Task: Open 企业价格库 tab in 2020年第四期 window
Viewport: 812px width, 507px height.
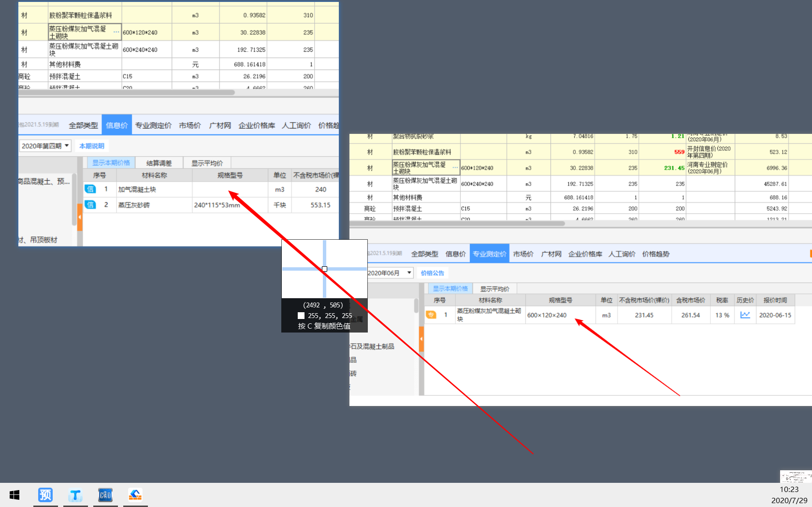Action: pos(257,126)
